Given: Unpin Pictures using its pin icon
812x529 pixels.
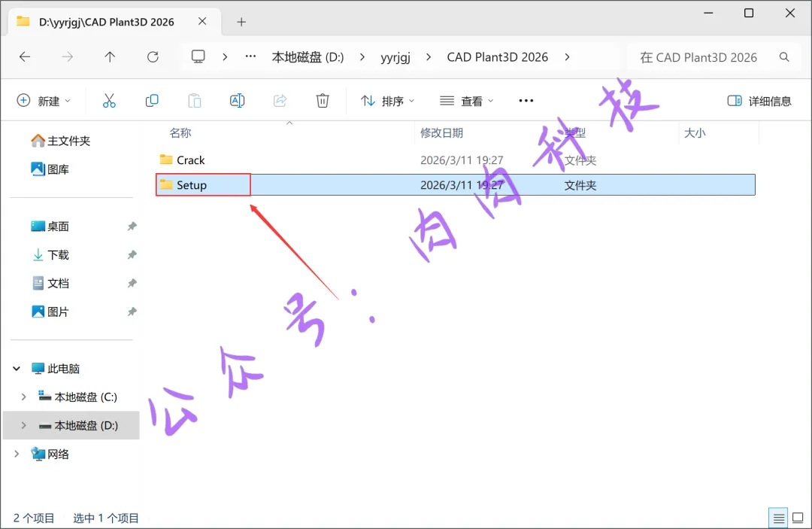Looking at the screenshot, I should tap(132, 312).
